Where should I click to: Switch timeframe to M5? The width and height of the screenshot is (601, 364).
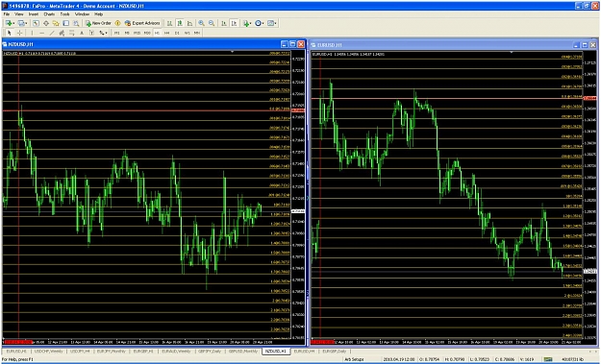pyautogui.click(x=127, y=33)
